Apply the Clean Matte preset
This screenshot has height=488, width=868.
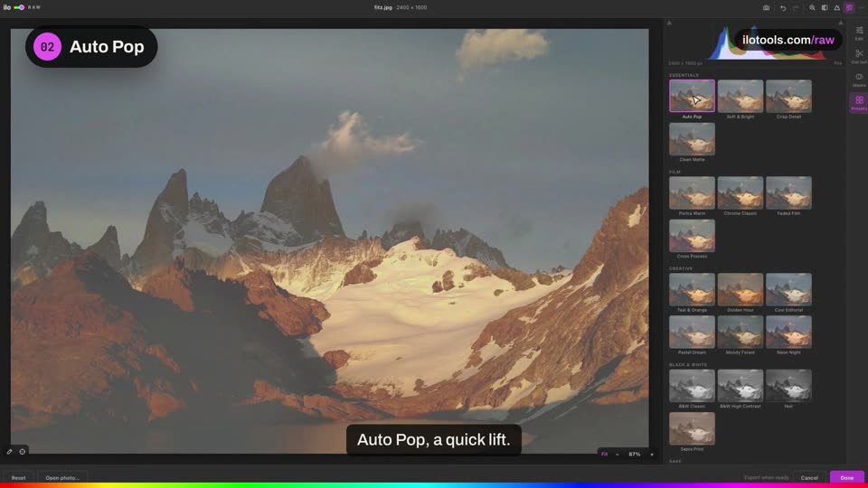(692, 139)
